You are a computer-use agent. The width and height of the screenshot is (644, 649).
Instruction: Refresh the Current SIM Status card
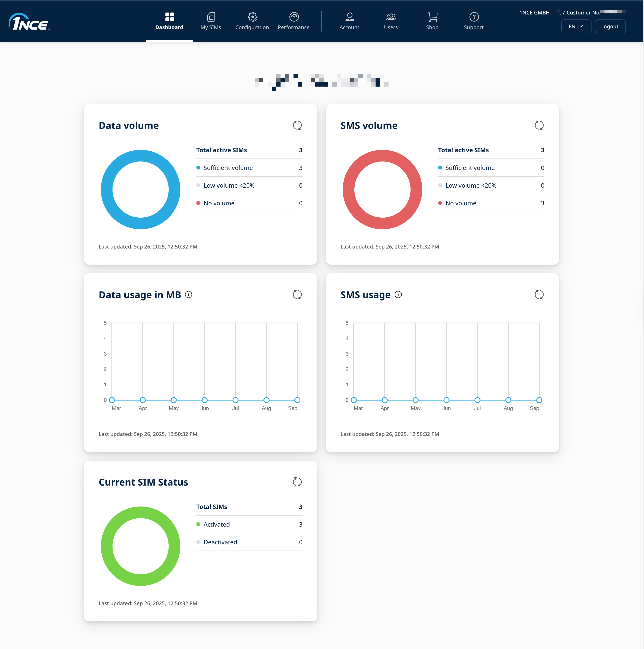297,482
